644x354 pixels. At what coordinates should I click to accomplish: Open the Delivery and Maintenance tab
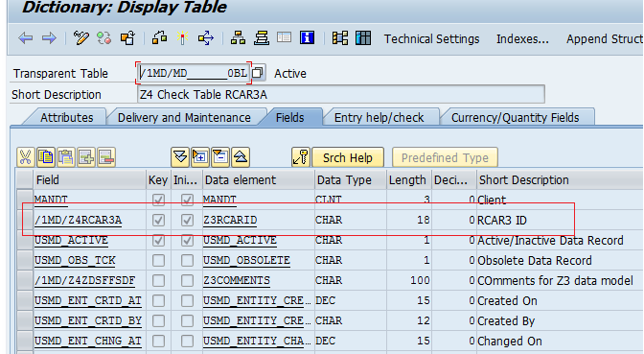click(x=184, y=118)
